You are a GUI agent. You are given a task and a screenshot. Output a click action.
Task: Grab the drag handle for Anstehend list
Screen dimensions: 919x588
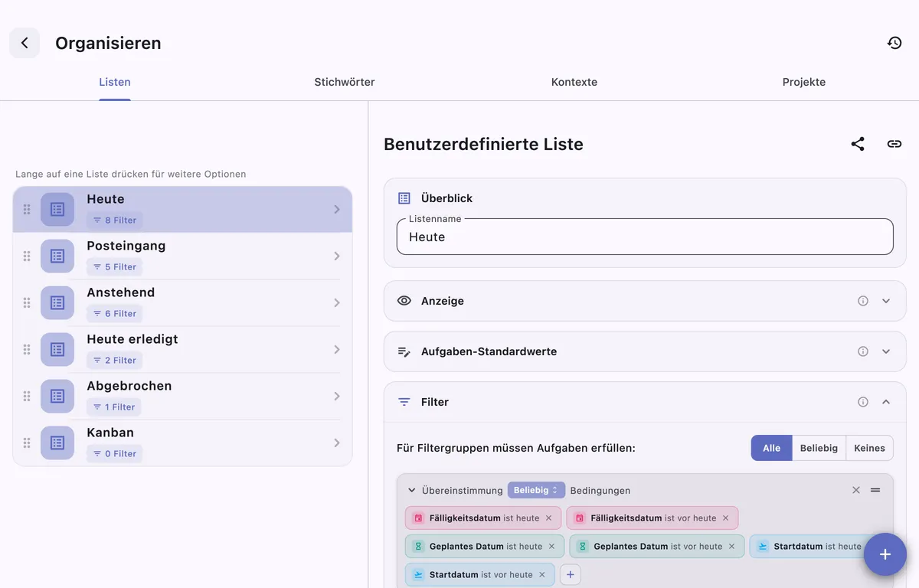pyautogui.click(x=27, y=303)
